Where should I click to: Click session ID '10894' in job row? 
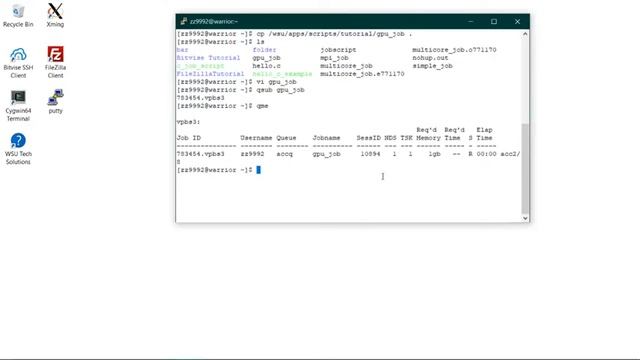click(x=370, y=154)
